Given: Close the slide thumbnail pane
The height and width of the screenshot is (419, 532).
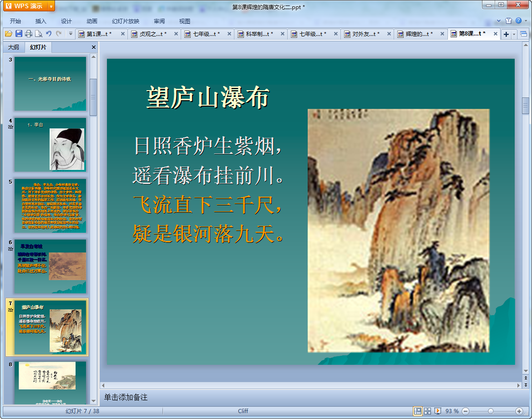Looking at the screenshot, I should click(94, 47).
